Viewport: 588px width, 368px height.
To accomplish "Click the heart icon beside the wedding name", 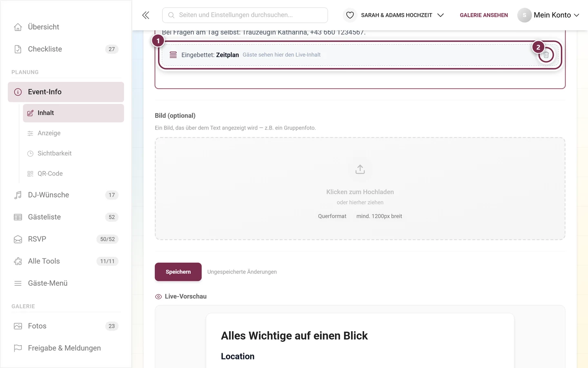I will [x=350, y=15].
